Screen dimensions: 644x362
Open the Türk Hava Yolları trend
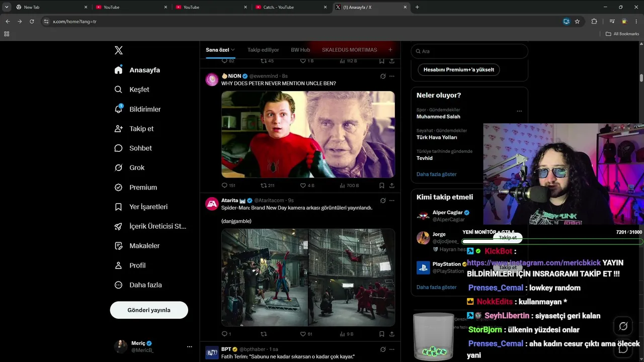[437, 137]
